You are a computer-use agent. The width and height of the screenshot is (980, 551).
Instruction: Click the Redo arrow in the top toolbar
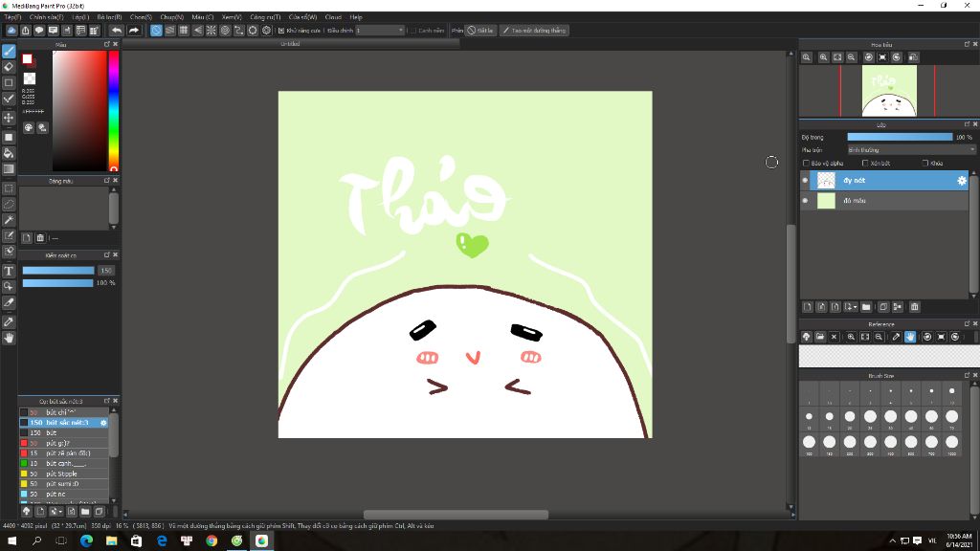tap(134, 30)
